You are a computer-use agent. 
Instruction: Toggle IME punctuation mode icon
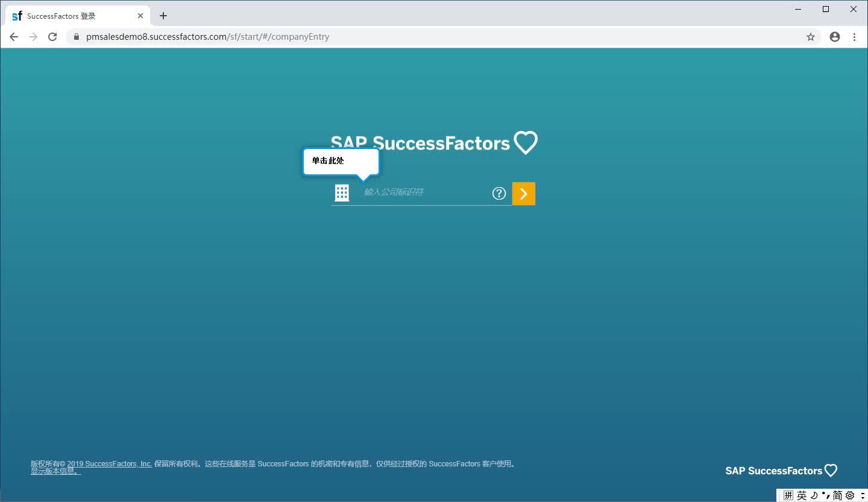pos(826,495)
